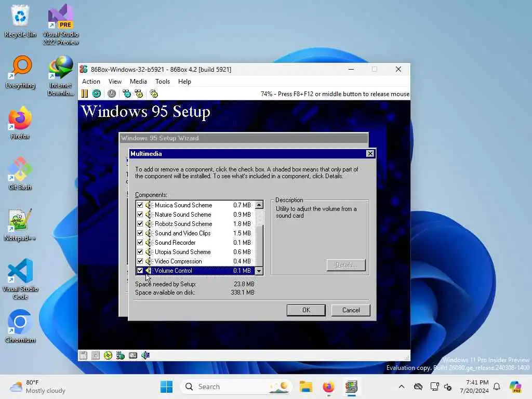Click the components list scrollbar thumb
The height and width of the screenshot is (399, 532).
point(259,247)
